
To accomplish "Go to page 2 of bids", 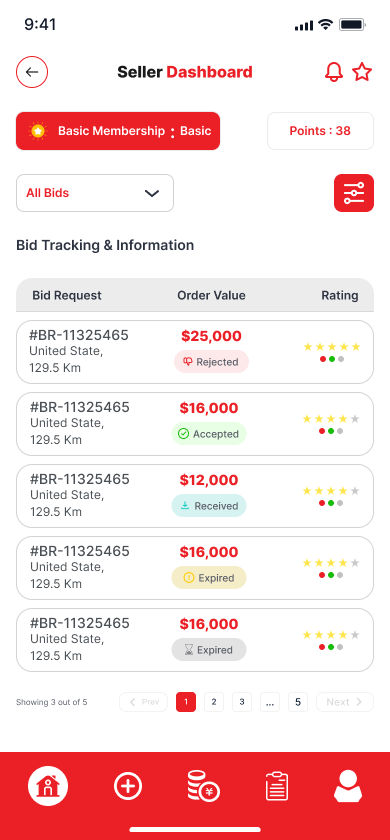I will [x=214, y=702].
